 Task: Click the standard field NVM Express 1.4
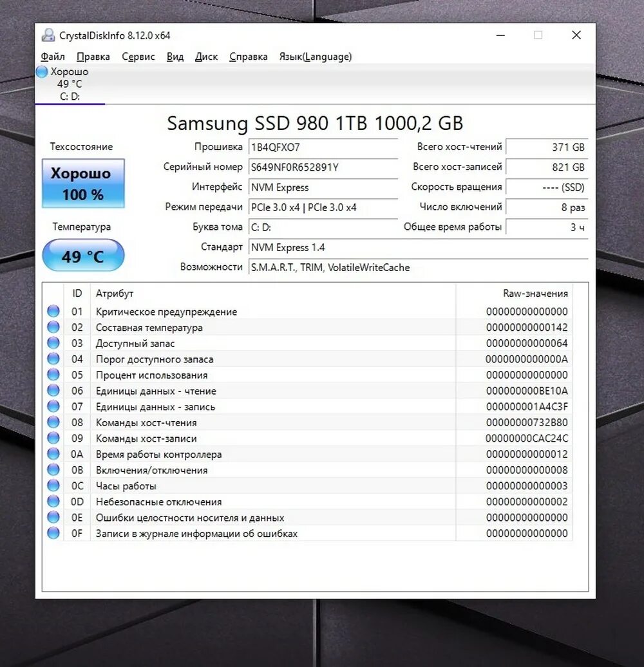click(x=418, y=247)
